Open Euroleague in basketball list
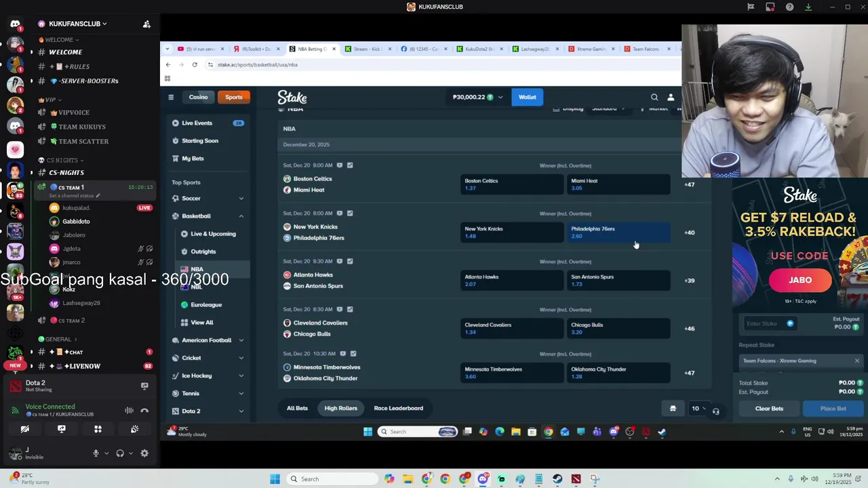Image resolution: width=868 pixels, height=488 pixels. pyautogui.click(x=206, y=304)
